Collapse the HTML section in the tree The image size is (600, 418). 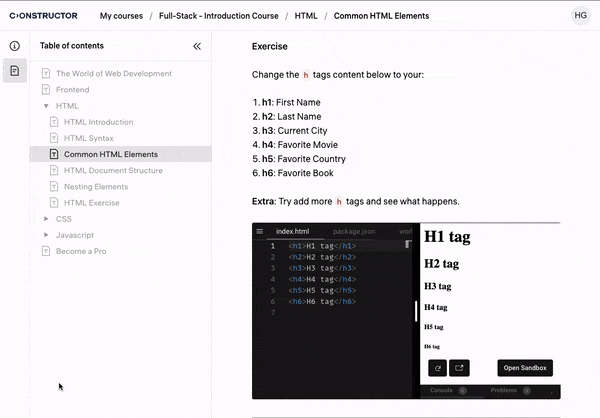click(x=46, y=106)
